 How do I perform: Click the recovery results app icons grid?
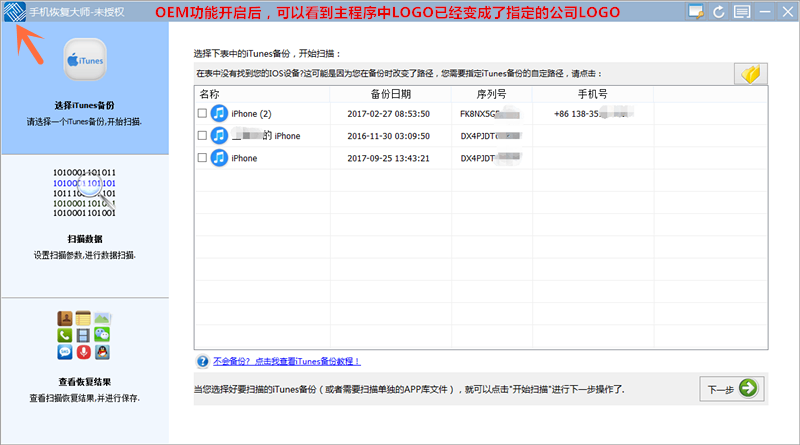point(84,335)
